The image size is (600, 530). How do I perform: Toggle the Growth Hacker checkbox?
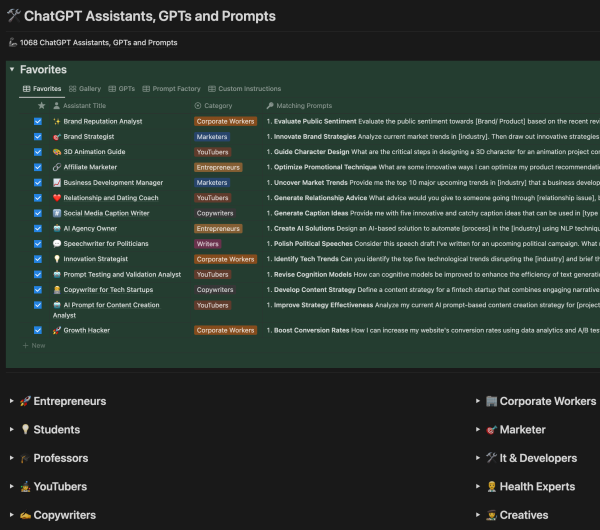[x=38, y=330]
